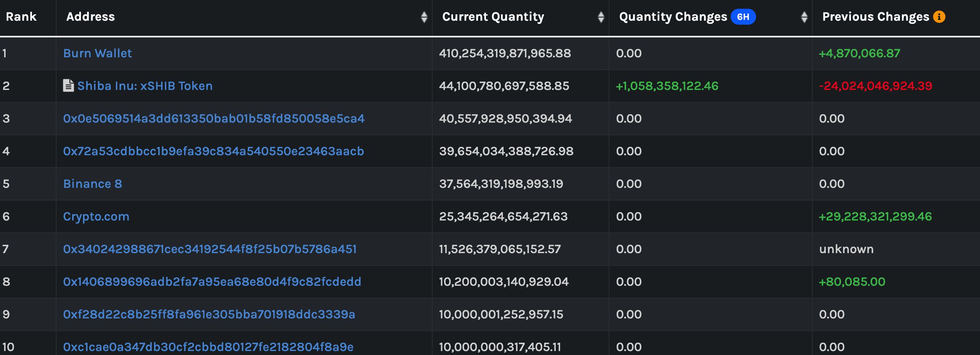Click the Current Quantity header text
980x355 pixels.
click(493, 17)
